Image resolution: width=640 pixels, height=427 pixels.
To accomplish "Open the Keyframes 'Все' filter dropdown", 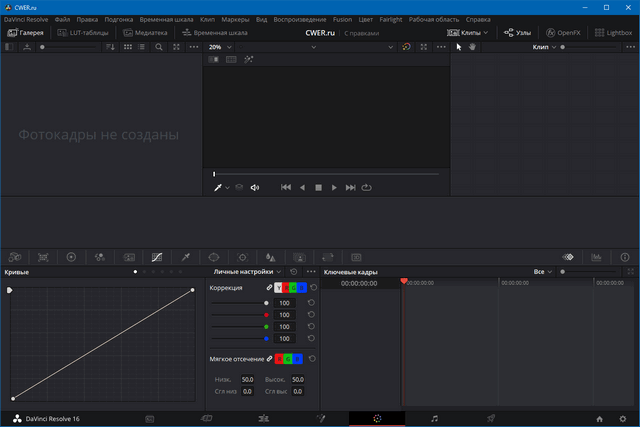I will click(x=542, y=271).
